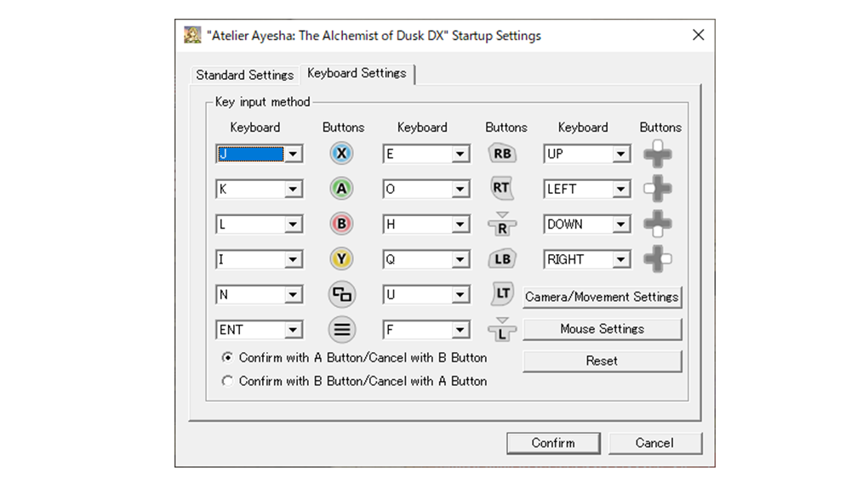Screen dimensions: 868x488
Task: Open the J key dropdown for X button
Action: tap(293, 154)
